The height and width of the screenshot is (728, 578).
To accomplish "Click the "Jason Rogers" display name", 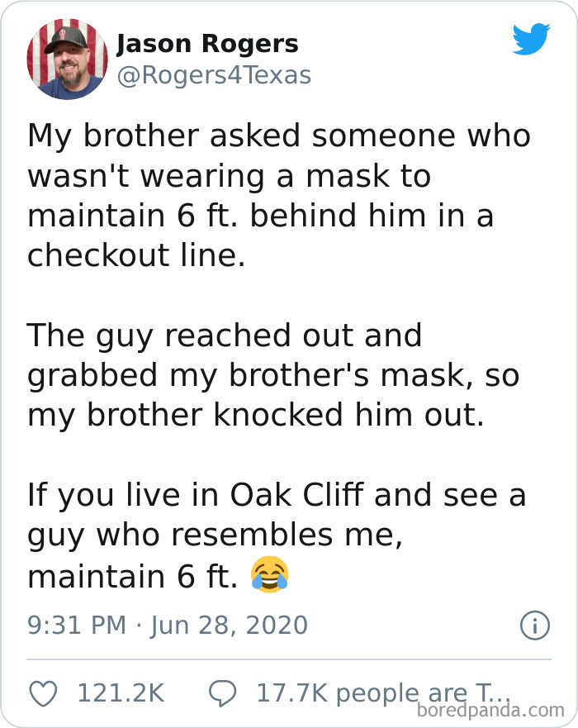I will point(207,43).
